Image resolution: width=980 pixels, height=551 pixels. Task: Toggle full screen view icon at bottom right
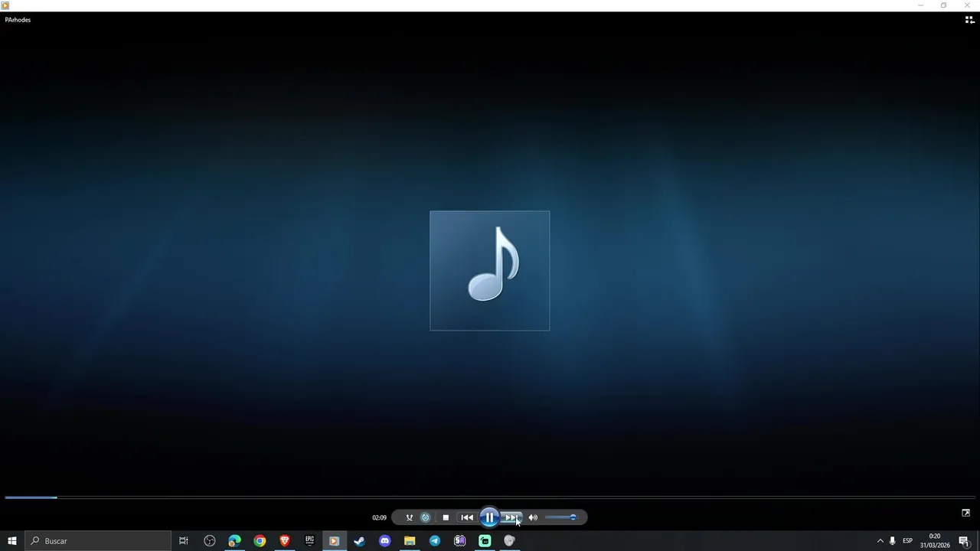[x=965, y=513]
